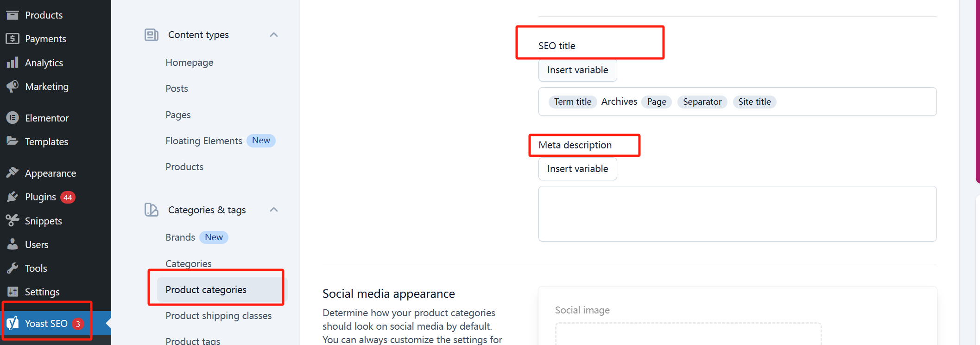Click the Snippets scissors icon
980x345 pixels.
tap(13, 221)
